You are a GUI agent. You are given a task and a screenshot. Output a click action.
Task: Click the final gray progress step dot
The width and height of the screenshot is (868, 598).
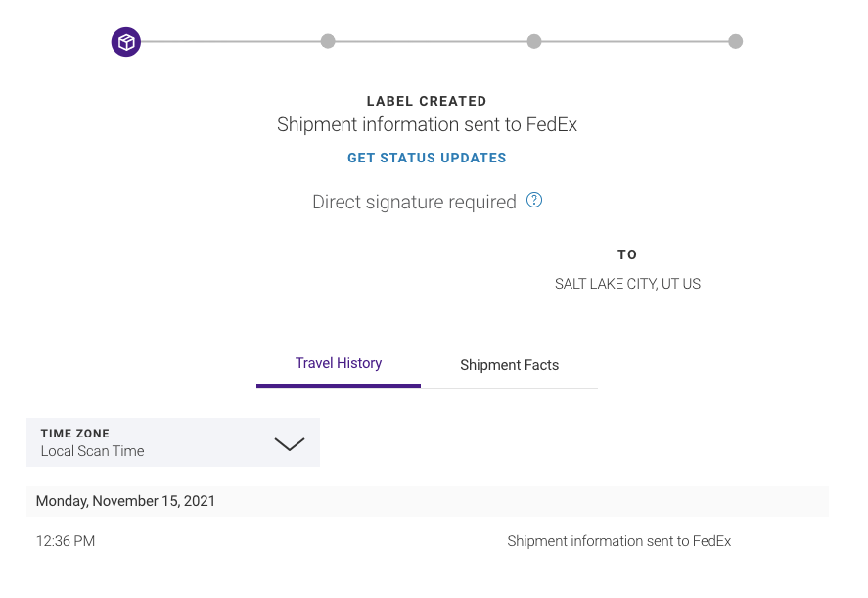736,41
